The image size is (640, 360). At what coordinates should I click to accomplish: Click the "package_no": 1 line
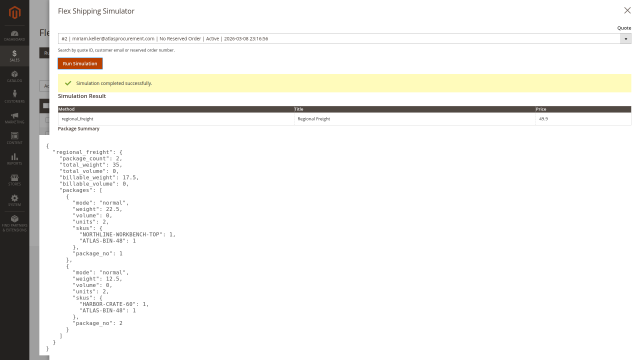[97, 253]
